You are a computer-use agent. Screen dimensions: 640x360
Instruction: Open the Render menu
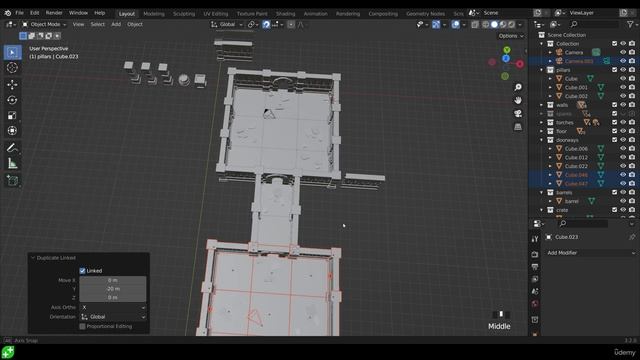click(x=54, y=13)
